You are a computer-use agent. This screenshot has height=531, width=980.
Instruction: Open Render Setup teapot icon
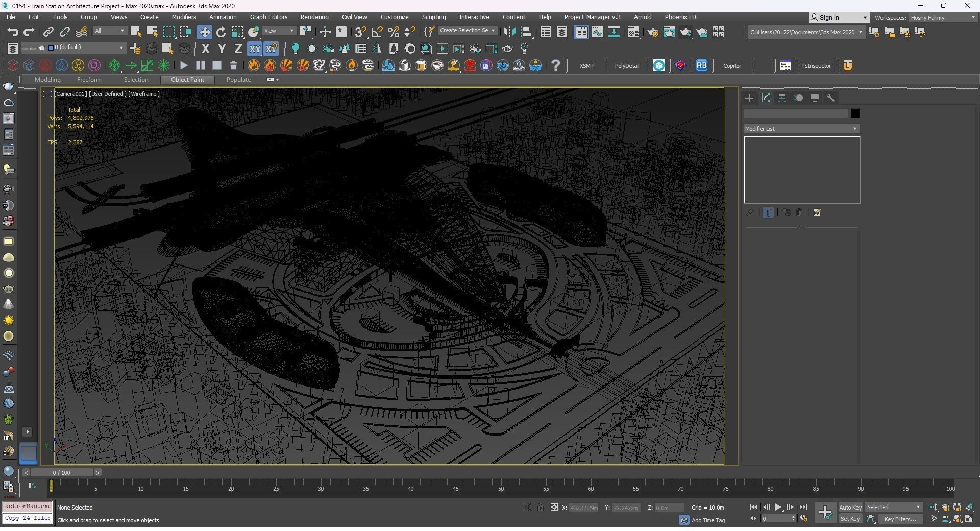pyautogui.click(x=652, y=32)
